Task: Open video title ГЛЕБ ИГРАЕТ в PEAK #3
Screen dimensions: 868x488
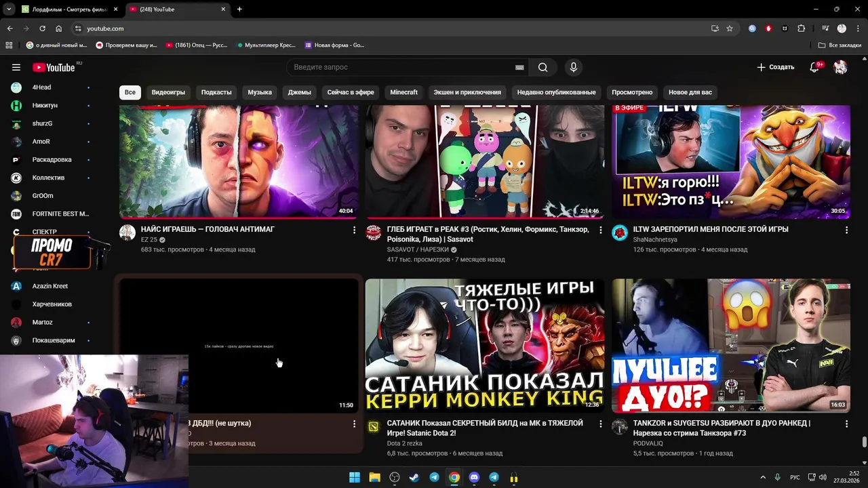Action: click(488, 234)
